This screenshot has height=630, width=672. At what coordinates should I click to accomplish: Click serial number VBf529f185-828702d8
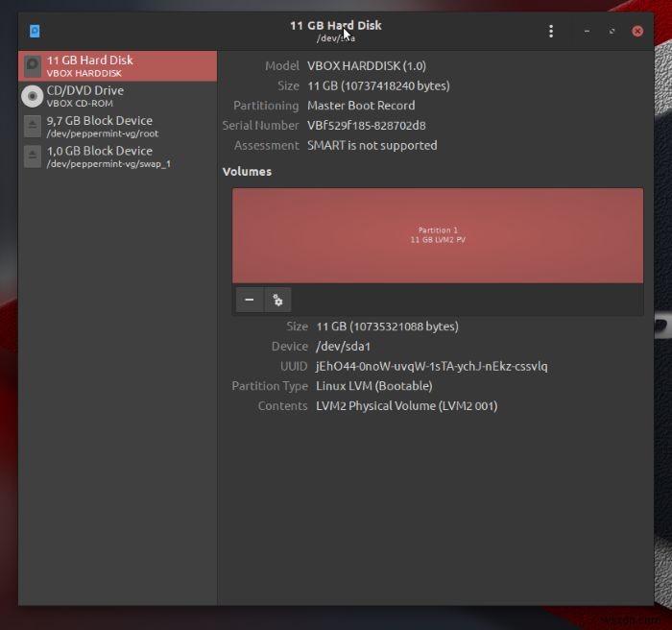[367, 125]
